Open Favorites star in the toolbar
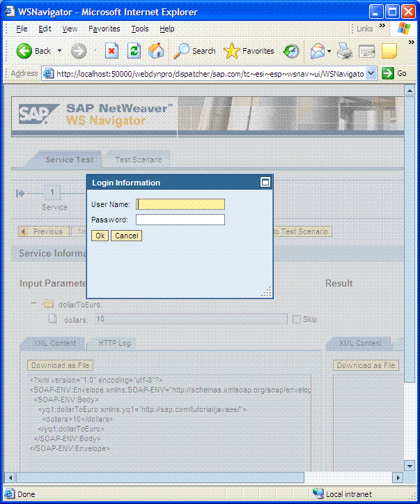Screen dimensions: 420x504 click(232, 51)
